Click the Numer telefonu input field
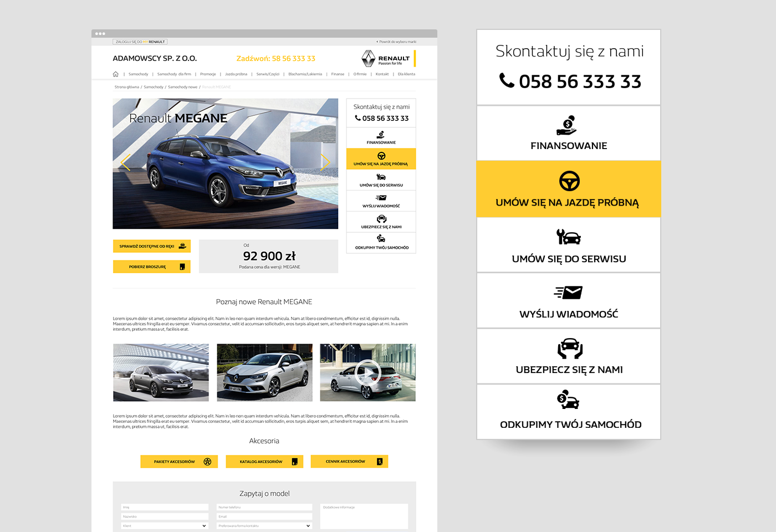 click(x=264, y=507)
